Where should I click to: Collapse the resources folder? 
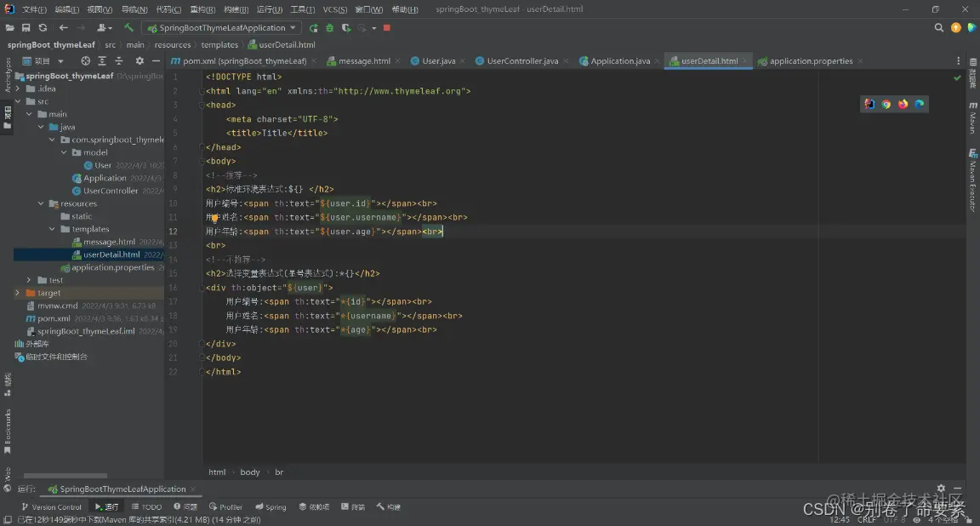[41, 203]
